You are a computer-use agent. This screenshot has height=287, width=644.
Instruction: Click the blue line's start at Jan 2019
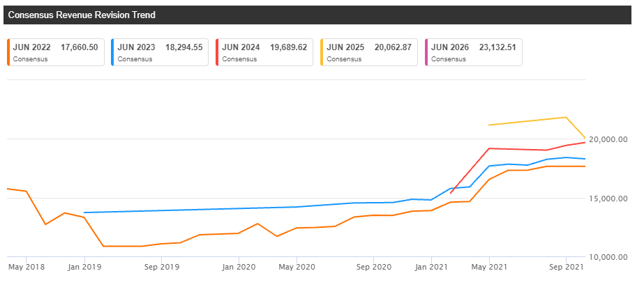coord(84,212)
